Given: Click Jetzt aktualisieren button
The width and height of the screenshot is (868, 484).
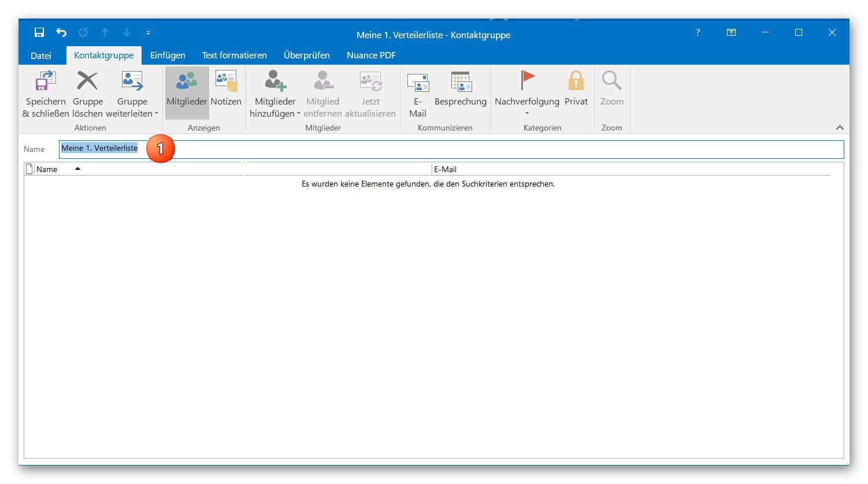Looking at the screenshot, I should coord(370,94).
